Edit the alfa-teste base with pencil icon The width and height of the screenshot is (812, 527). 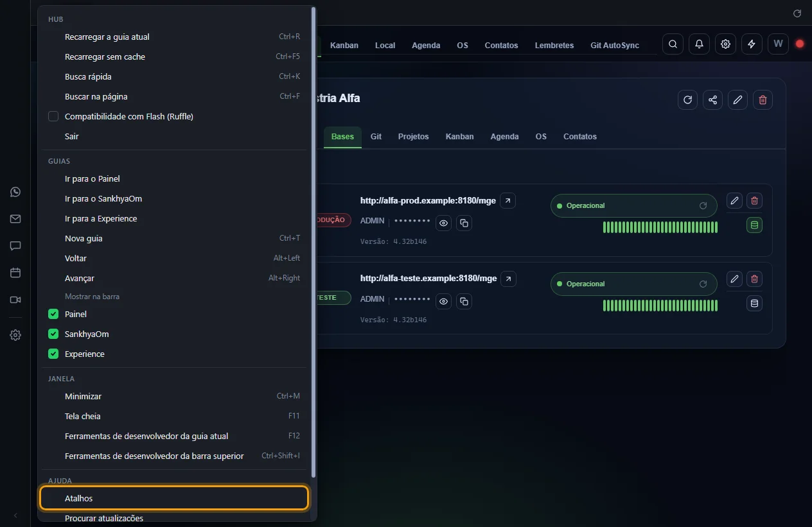point(734,279)
